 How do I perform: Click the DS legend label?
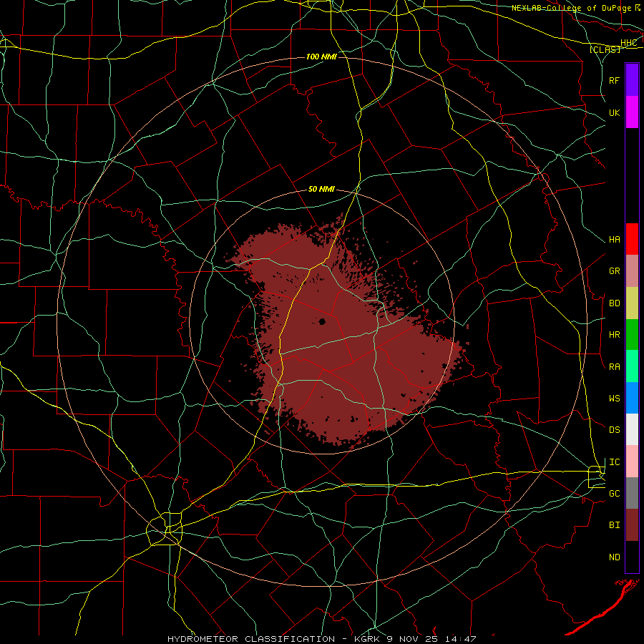[614, 430]
